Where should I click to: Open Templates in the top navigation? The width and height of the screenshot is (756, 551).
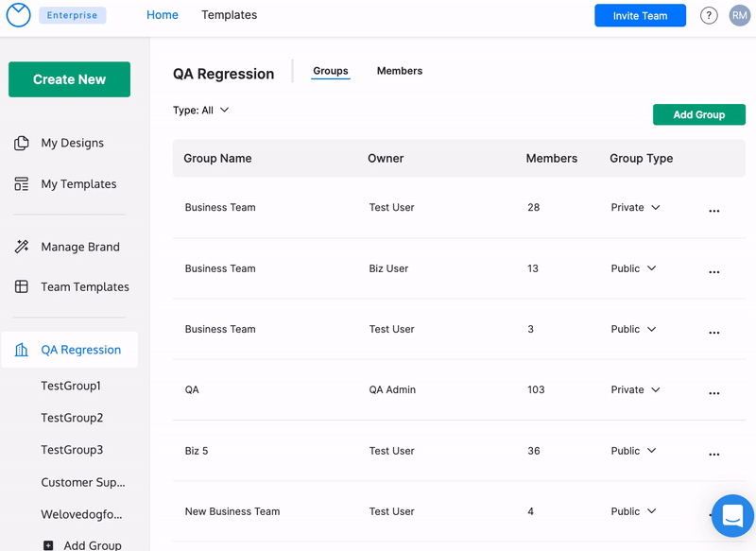pyautogui.click(x=229, y=15)
